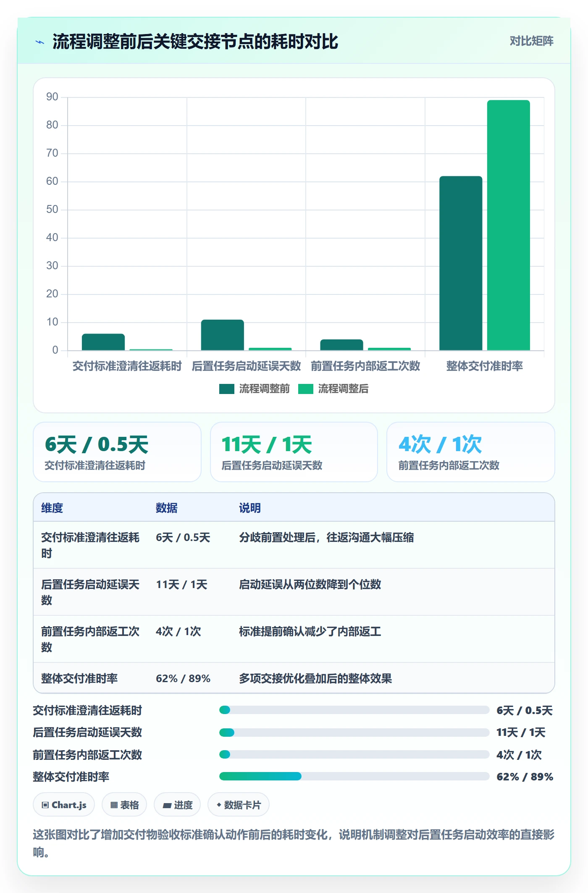Click the 整体交付准时率 progress bar

pos(354,776)
